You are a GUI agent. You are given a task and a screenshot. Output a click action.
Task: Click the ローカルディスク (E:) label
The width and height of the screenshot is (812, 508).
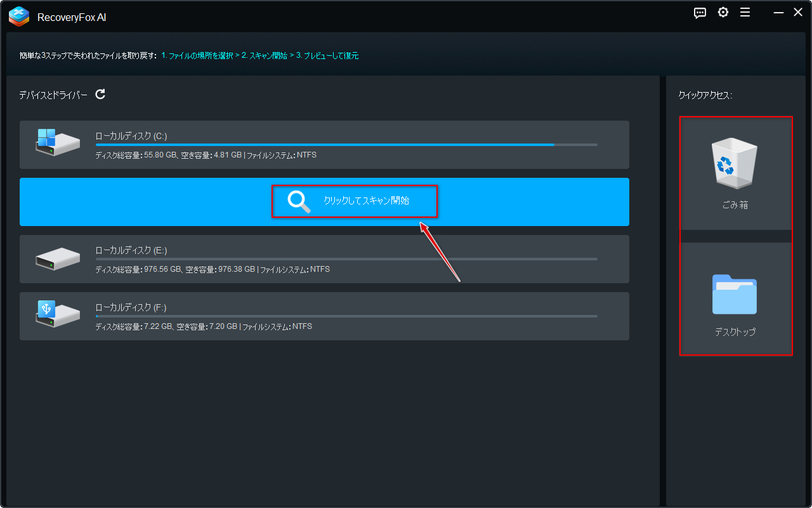131,250
